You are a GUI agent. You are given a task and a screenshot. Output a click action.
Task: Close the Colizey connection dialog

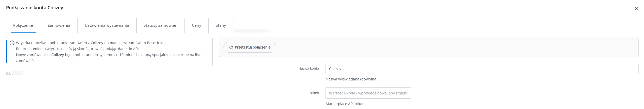point(636,9)
